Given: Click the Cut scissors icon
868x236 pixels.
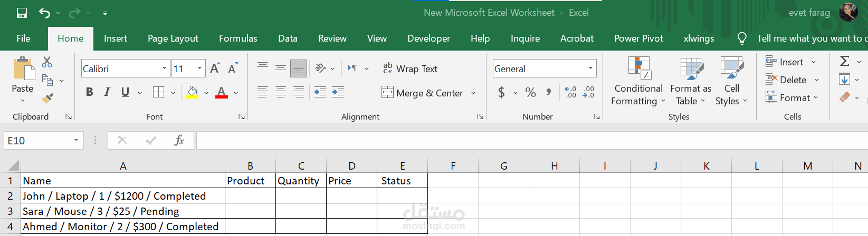Looking at the screenshot, I should pyautogui.click(x=47, y=62).
